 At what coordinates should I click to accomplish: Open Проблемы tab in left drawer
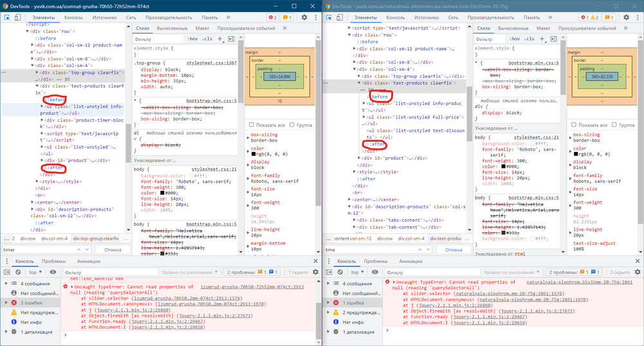coord(53,262)
